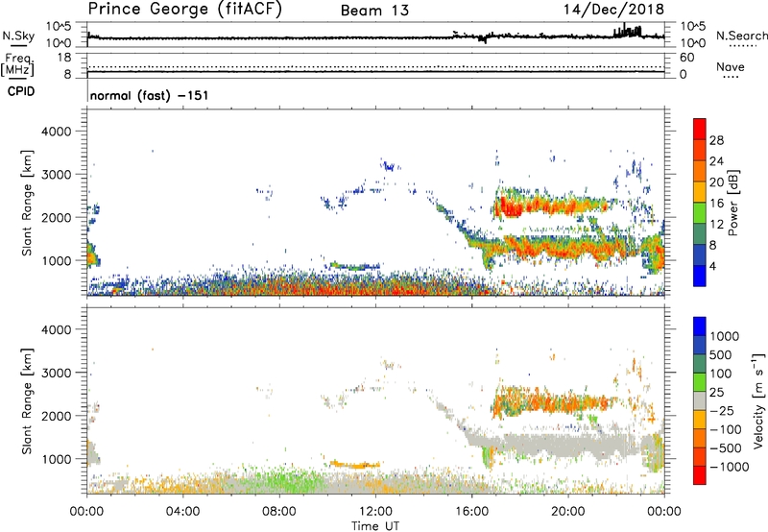Click the "28" tick on Power color bar

point(716,140)
